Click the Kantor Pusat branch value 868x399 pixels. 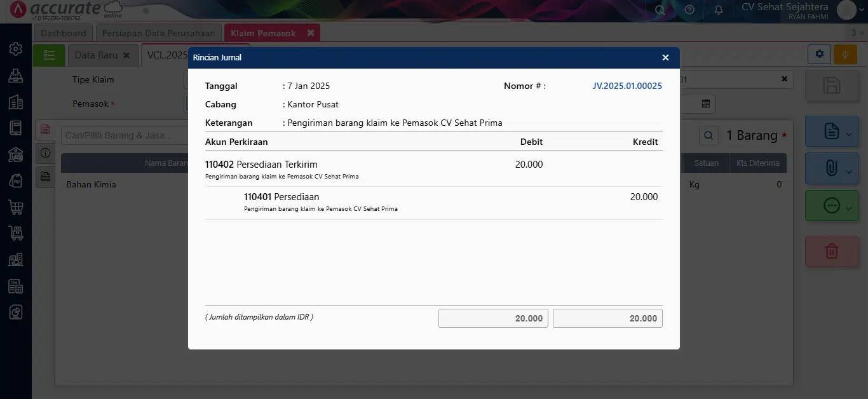coord(313,104)
